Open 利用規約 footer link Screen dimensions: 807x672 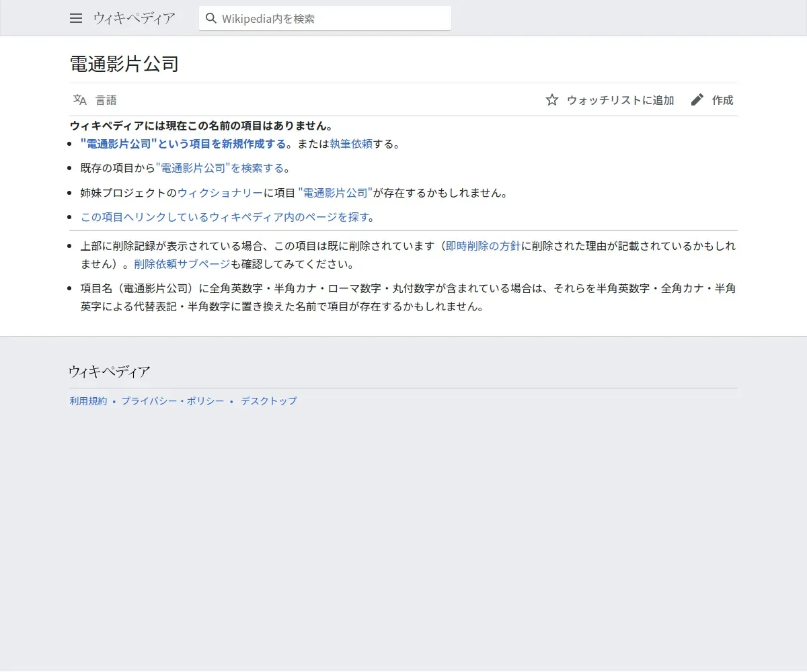point(88,401)
